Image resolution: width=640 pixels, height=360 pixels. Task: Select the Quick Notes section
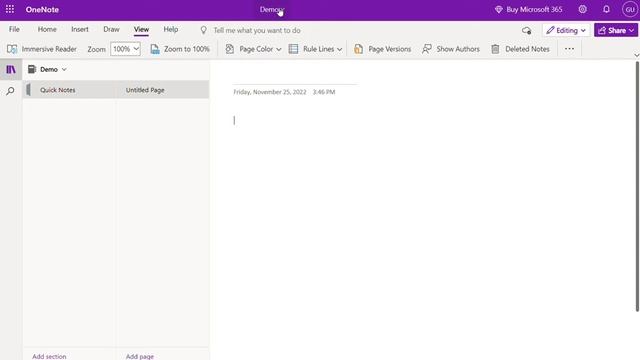click(x=69, y=90)
